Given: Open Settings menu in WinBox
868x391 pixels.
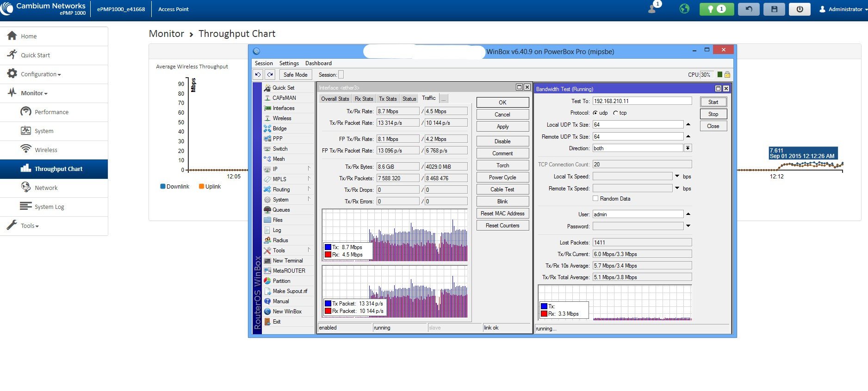Looking at the screenshot, I should 289,63.
